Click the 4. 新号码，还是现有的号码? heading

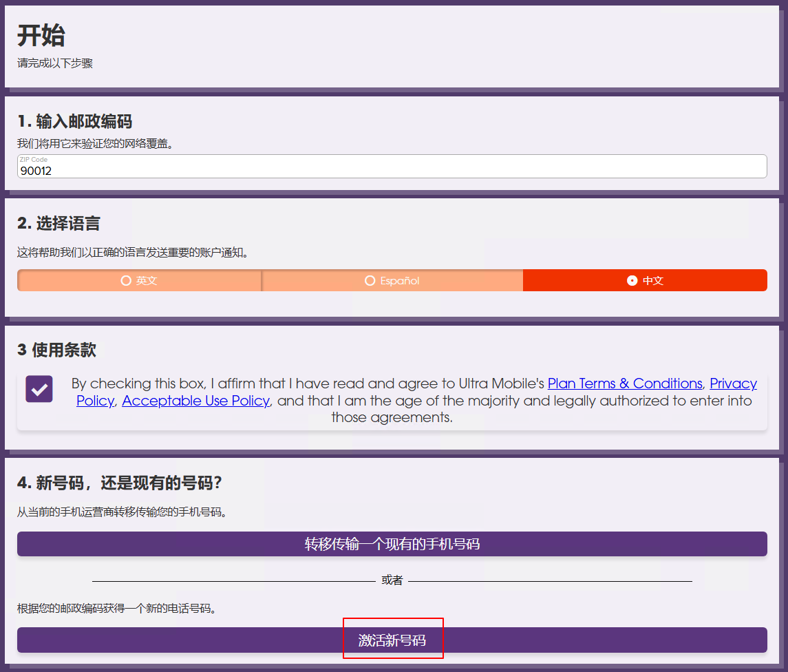coord(120,483)
